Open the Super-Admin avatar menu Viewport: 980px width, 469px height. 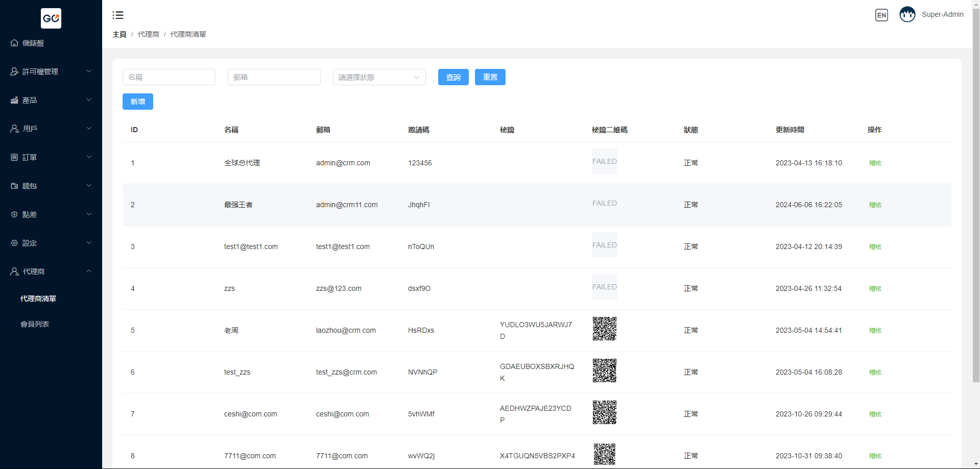907,15
